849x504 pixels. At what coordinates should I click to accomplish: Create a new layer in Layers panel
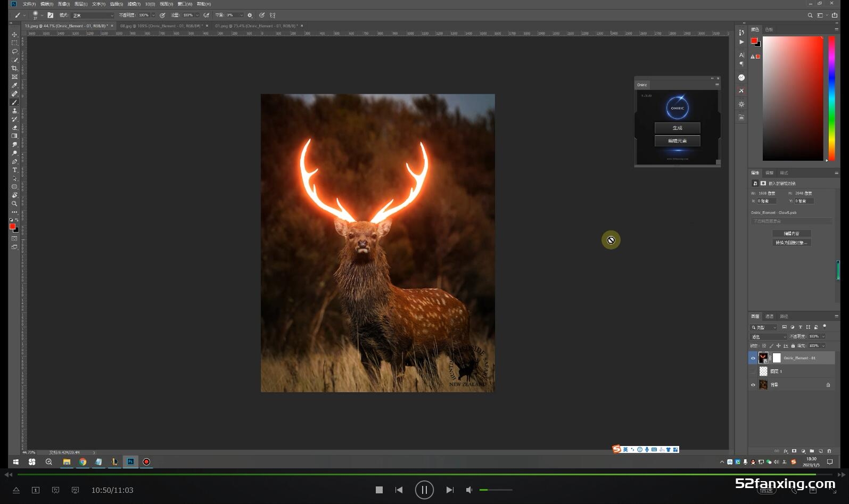point(820,451)
